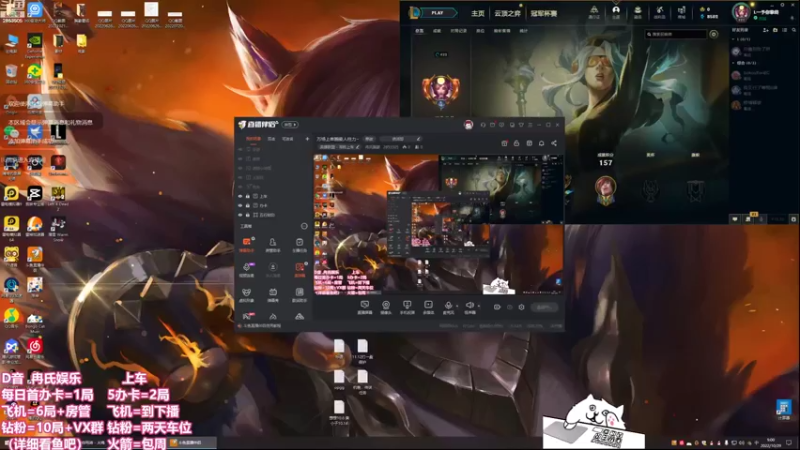Open the GeForce Experience desktop icon
This screenshot has height=450, width=800.
[x=35, y=44]
